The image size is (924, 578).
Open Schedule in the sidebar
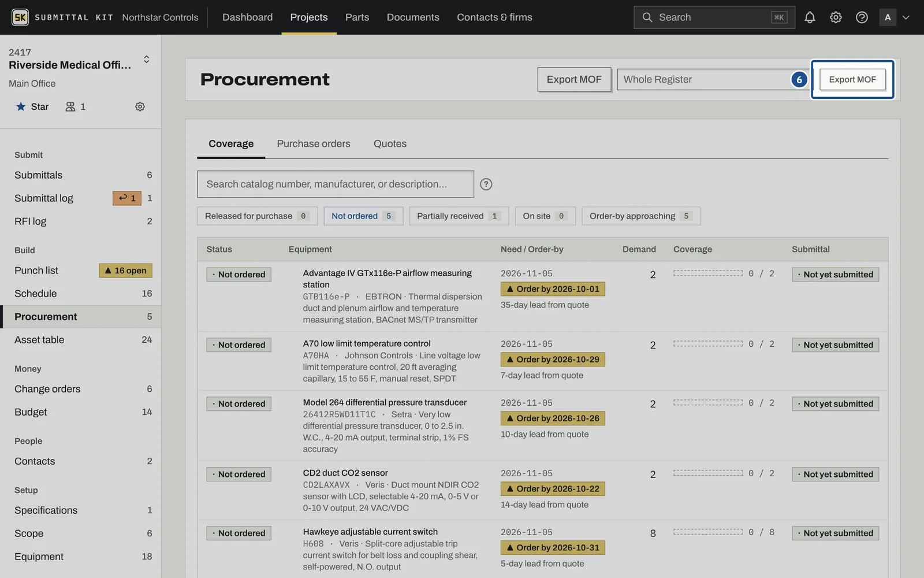(81, 294)
